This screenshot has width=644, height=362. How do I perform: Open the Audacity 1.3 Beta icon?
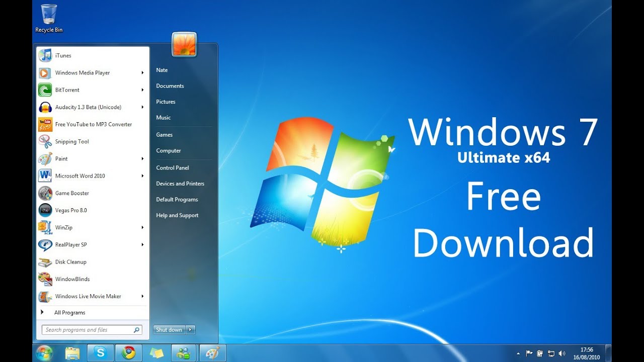click(45, 107)
